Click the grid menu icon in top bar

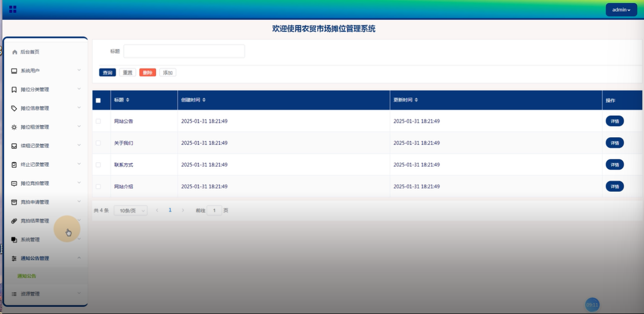point(13,9)
